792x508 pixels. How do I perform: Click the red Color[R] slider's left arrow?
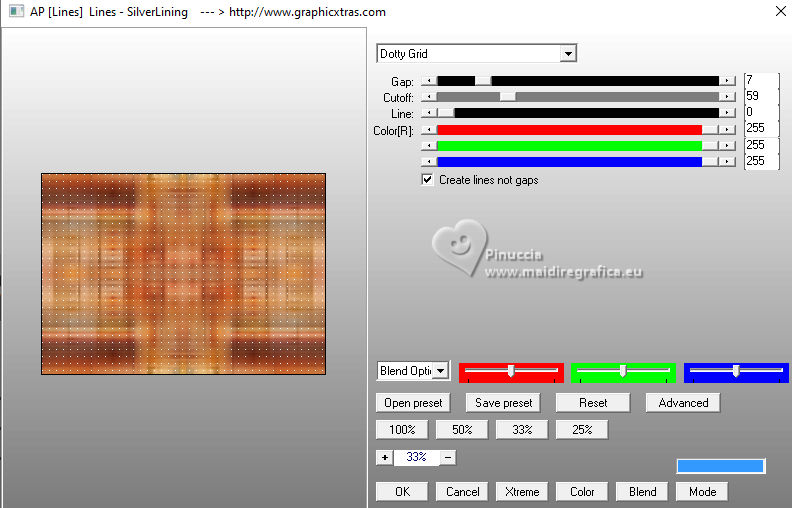[429, 130]
